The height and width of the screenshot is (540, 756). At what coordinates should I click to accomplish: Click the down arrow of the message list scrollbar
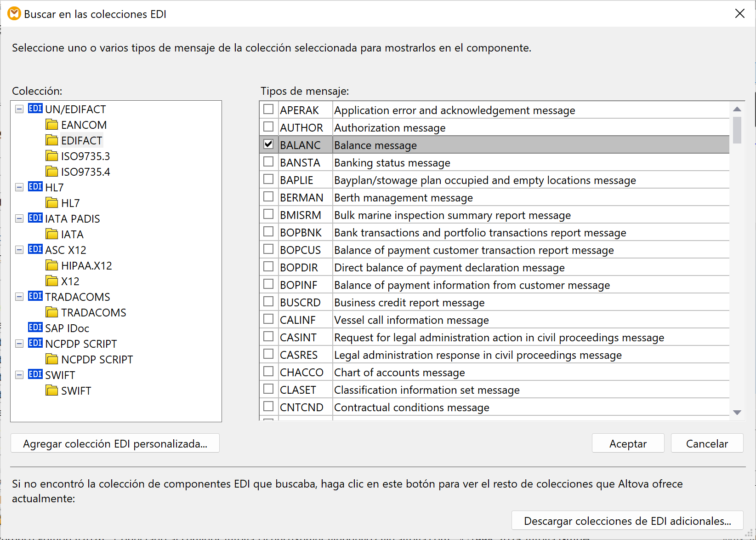(738, 413)
